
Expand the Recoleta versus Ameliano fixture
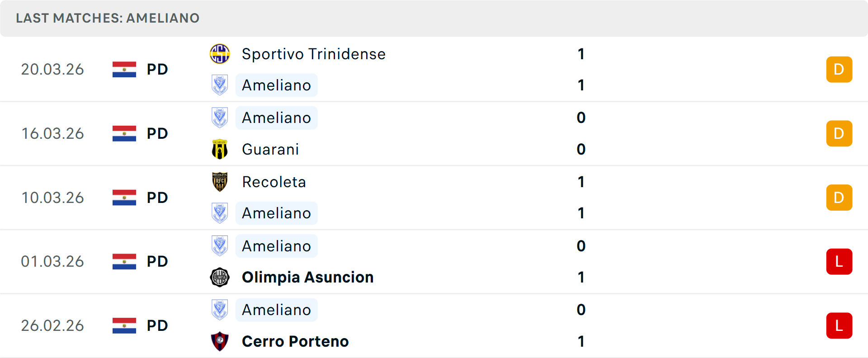[434, 198]
